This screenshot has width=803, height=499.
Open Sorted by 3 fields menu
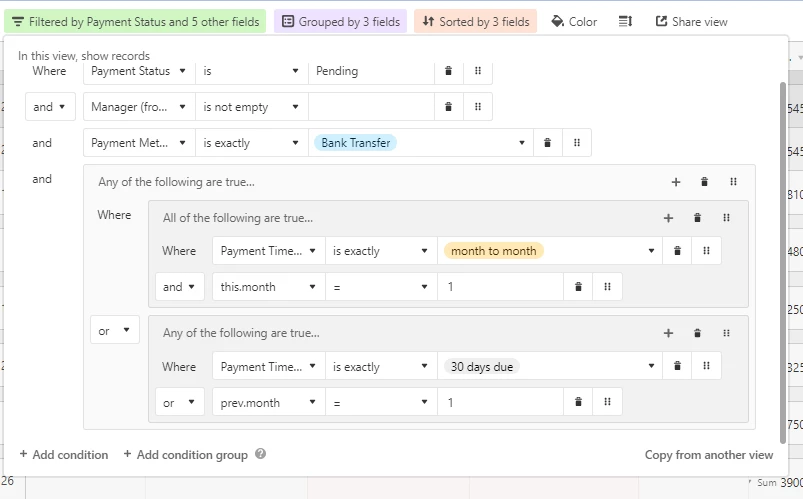click(x=476, y=22)
